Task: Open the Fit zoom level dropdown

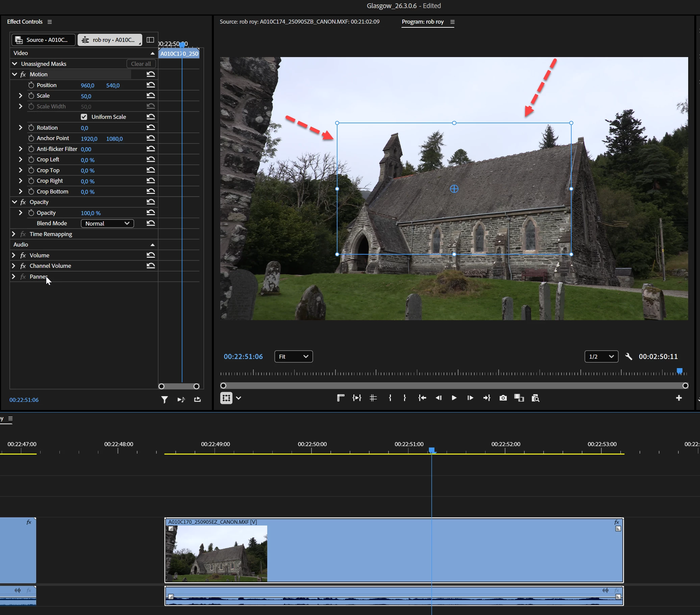Action: (x=294, y=356)
